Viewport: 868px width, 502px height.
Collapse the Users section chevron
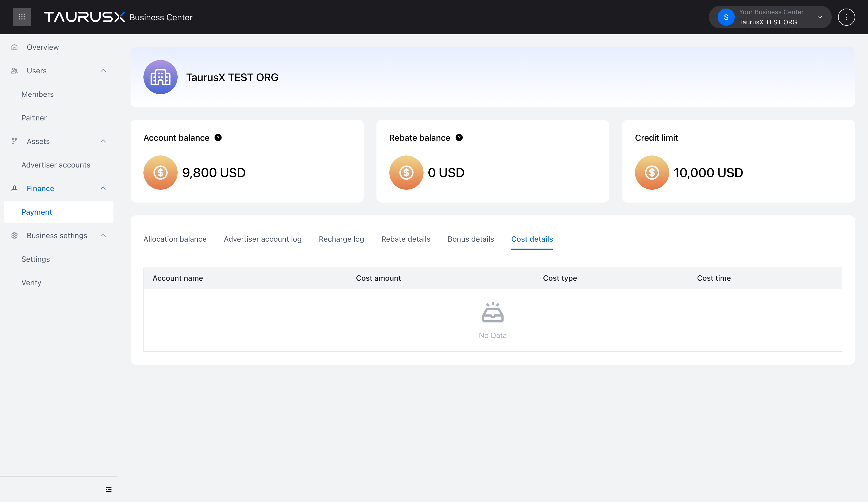(103, 71)
